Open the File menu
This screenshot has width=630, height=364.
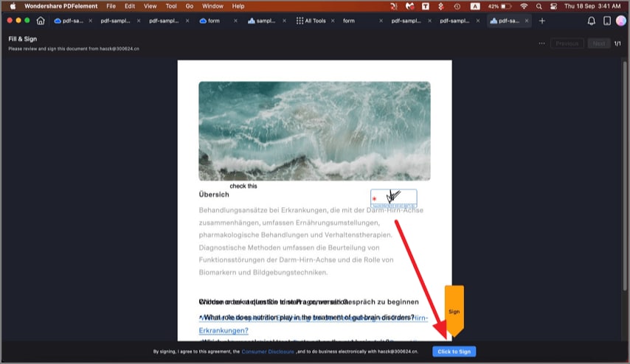pos(111,6)
